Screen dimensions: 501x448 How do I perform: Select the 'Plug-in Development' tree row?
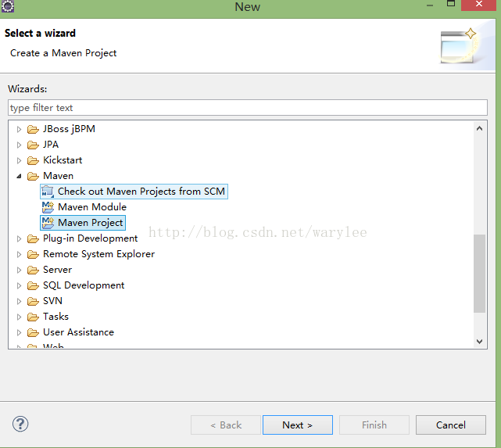coord(91,238)
